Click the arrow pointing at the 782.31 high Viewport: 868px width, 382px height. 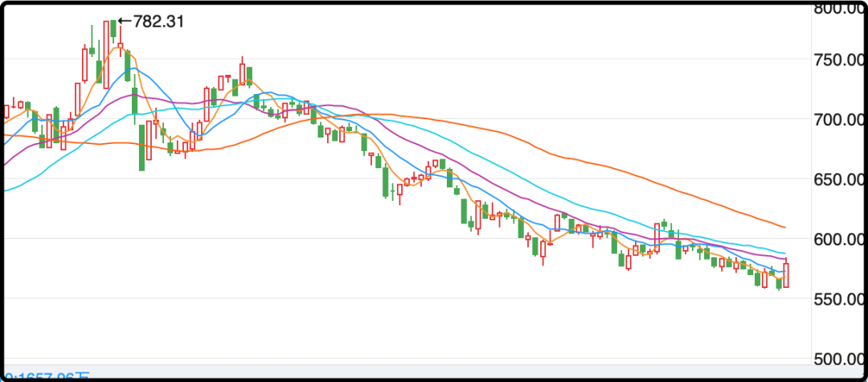[x=125, y=22]
